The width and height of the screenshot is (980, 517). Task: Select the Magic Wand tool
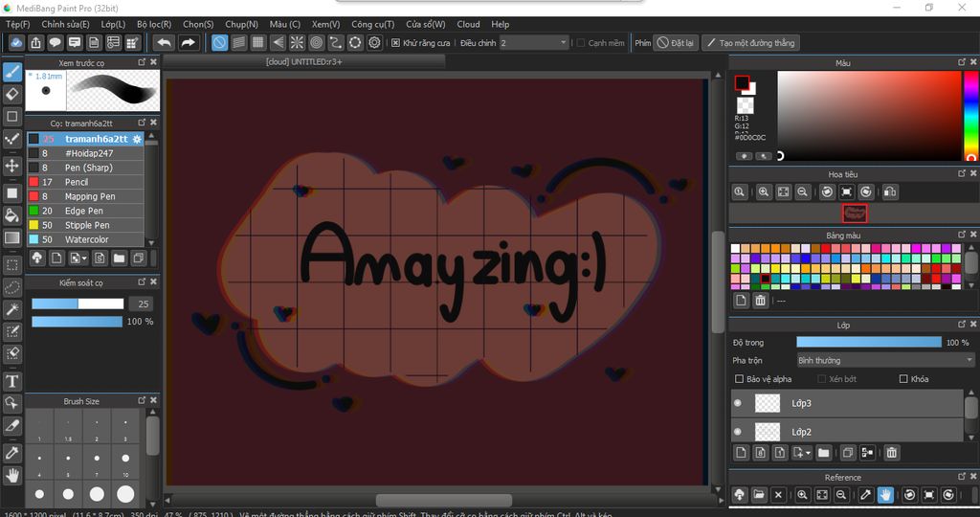click(x=11, y=309)
